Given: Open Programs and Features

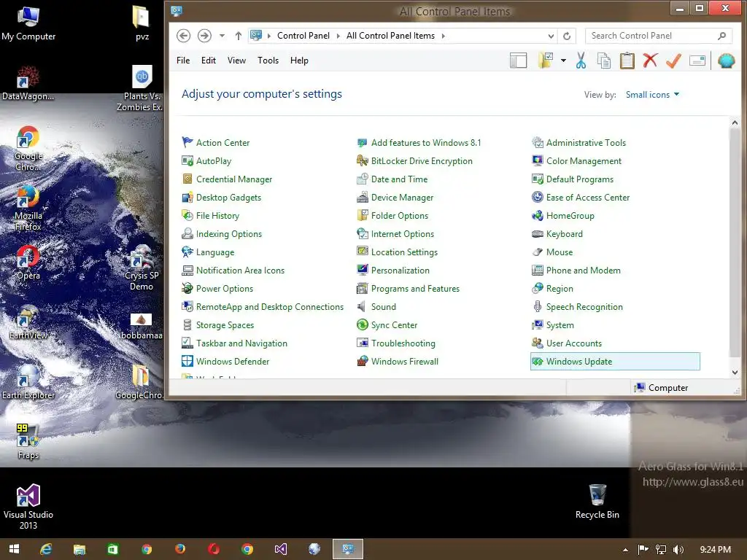Looking at the screenshot, I should point(409,289).
